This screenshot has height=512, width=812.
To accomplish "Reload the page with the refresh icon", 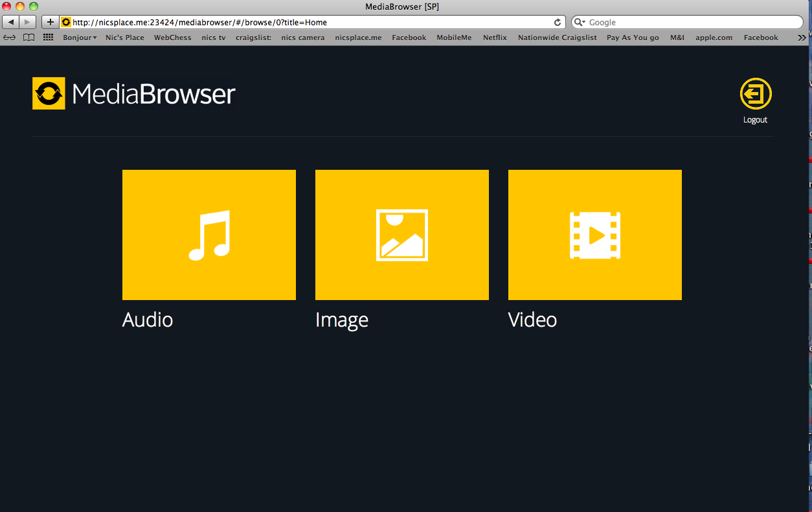I will click(x=557, y=22).
